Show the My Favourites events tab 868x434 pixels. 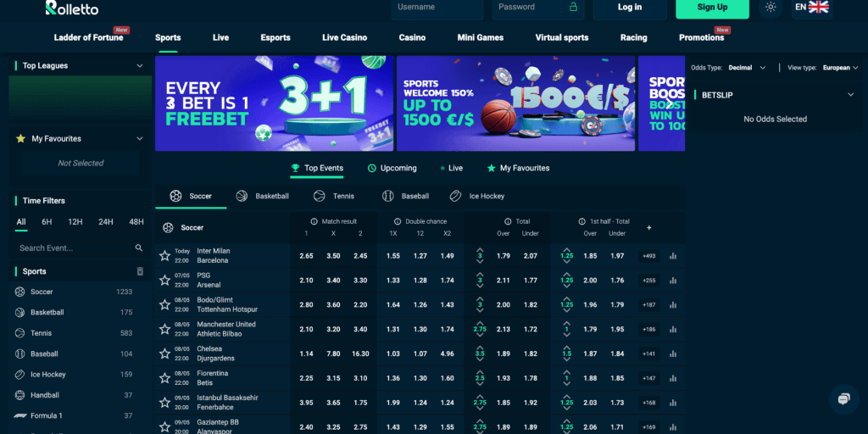[518, 169]
